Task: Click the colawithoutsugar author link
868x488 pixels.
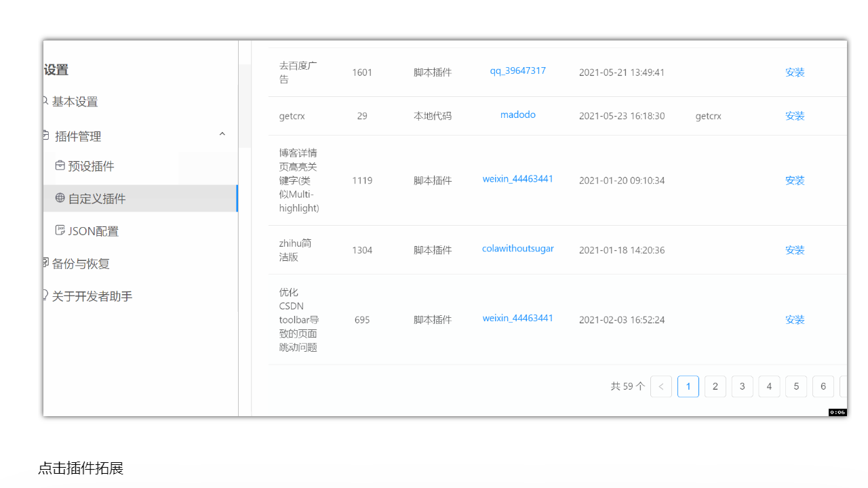Action: pyautogui.click(x=517, y=248)
